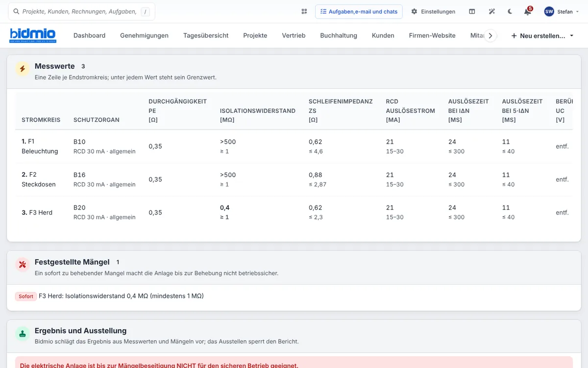
Task: Select the Schutzorgan value B16
Action: click(x=79, y=175)
